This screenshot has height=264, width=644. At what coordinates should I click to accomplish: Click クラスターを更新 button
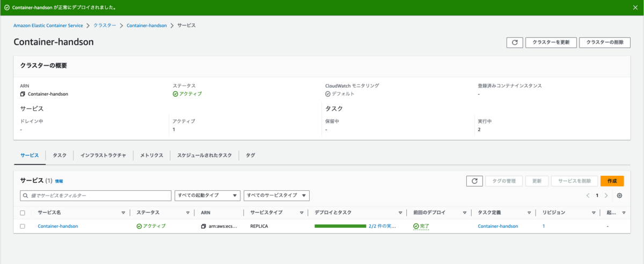click(x=551, y=42)
